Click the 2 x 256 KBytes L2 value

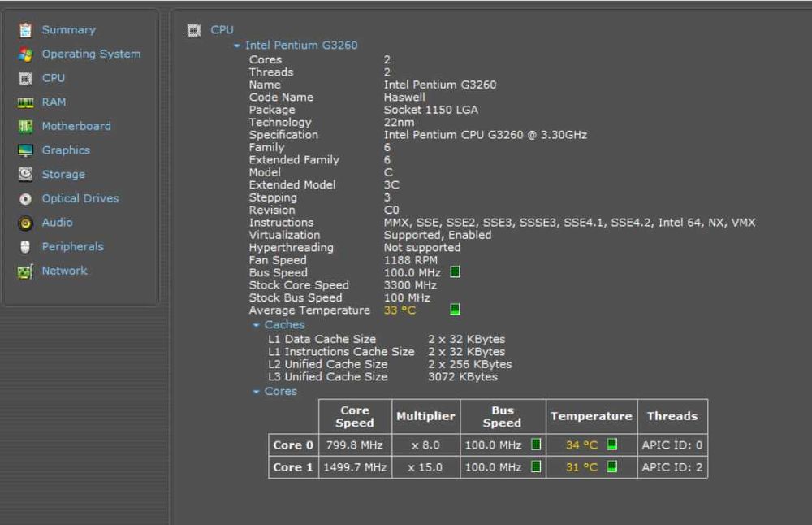(470, 364)
